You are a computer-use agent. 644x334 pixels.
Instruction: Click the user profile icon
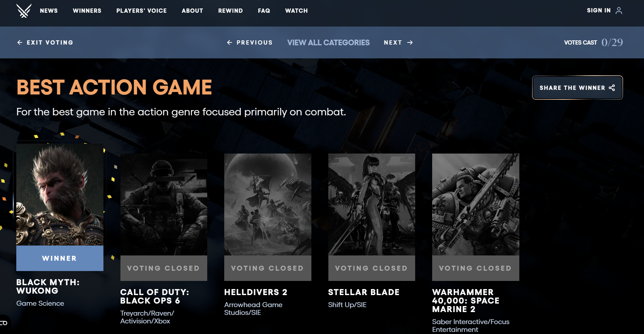(619, 11)
